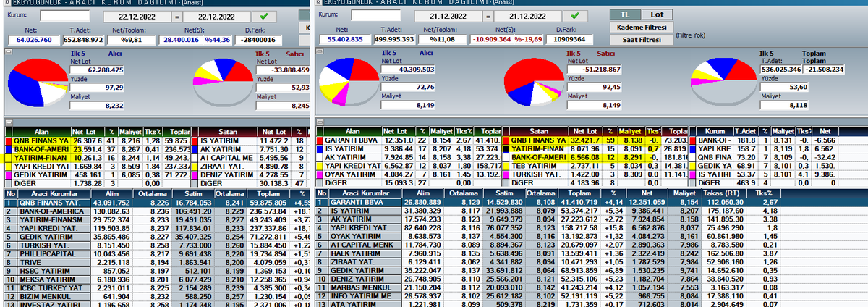Select GARANTI BBVA row in 21.12.2022 bottom table

click(x=591, y=203)
